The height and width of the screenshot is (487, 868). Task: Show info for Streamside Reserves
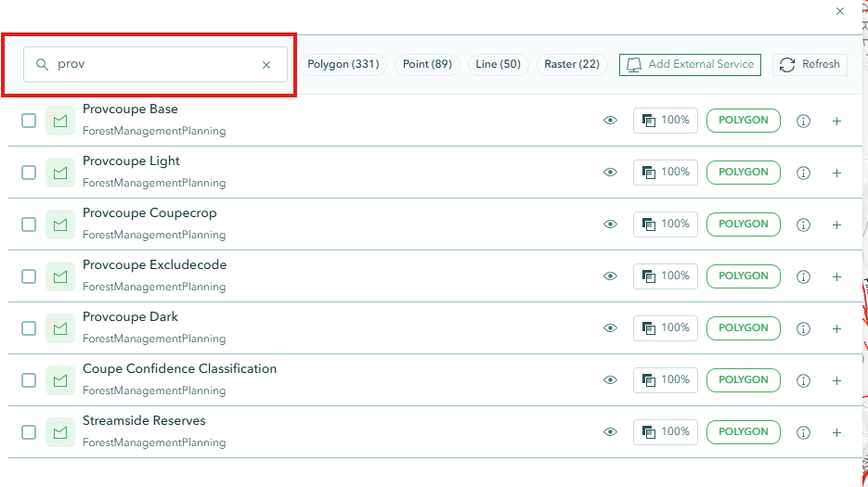[x=803, y=432]
